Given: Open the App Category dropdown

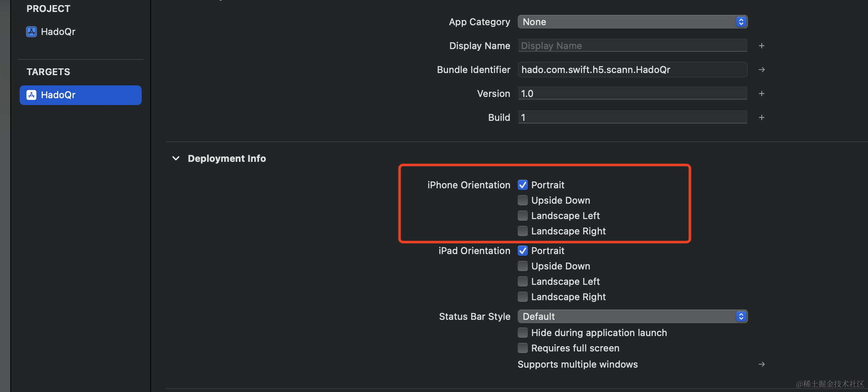Looking at the screenshot, I should pos(632,22).
